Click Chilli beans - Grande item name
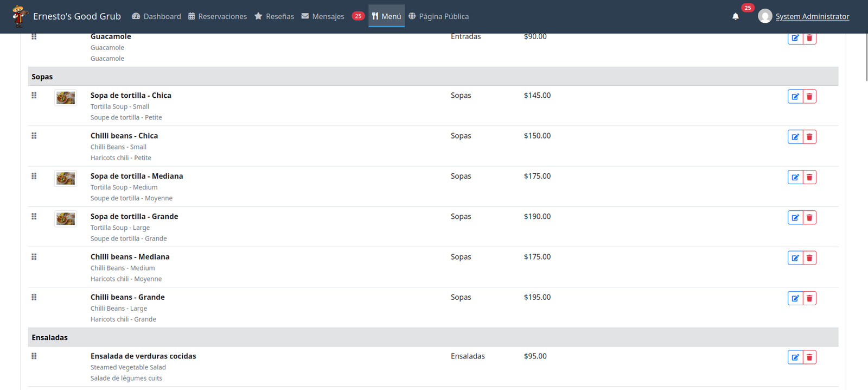The width and height of the screenshot is (868, 390). [127, 297]
